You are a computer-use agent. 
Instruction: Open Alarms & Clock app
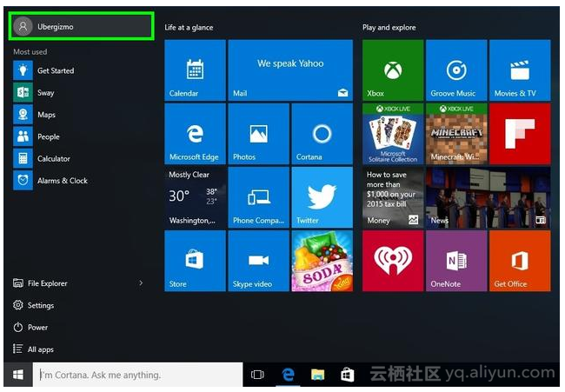tap(81, 181)
